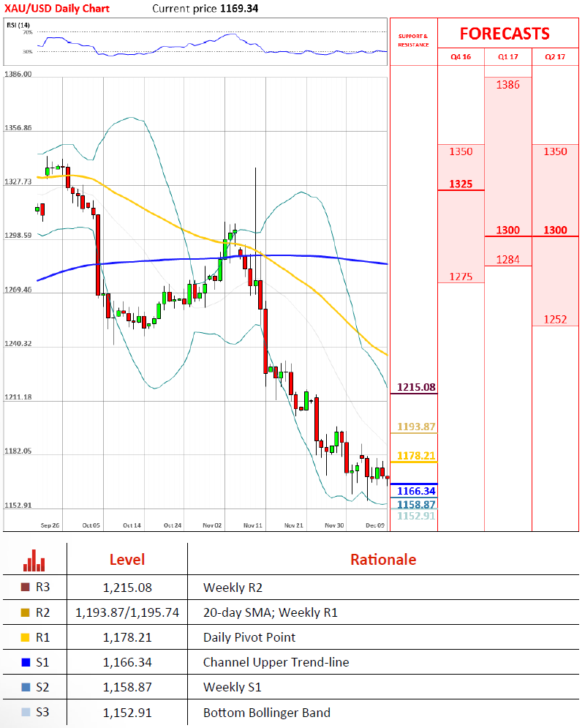Click the 1,193.87/1,195.74 level cell
The width and height of the screenshot is (585, 728).
[127, 613]
